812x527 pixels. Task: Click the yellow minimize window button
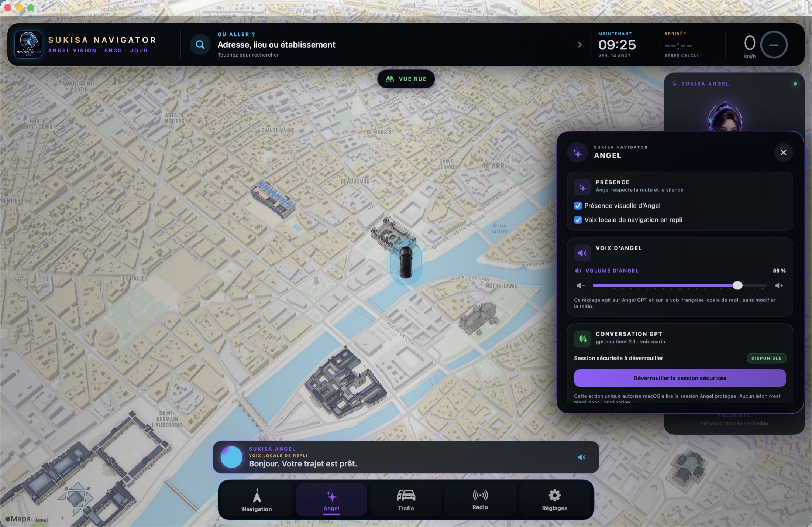(x=19, y=8)
